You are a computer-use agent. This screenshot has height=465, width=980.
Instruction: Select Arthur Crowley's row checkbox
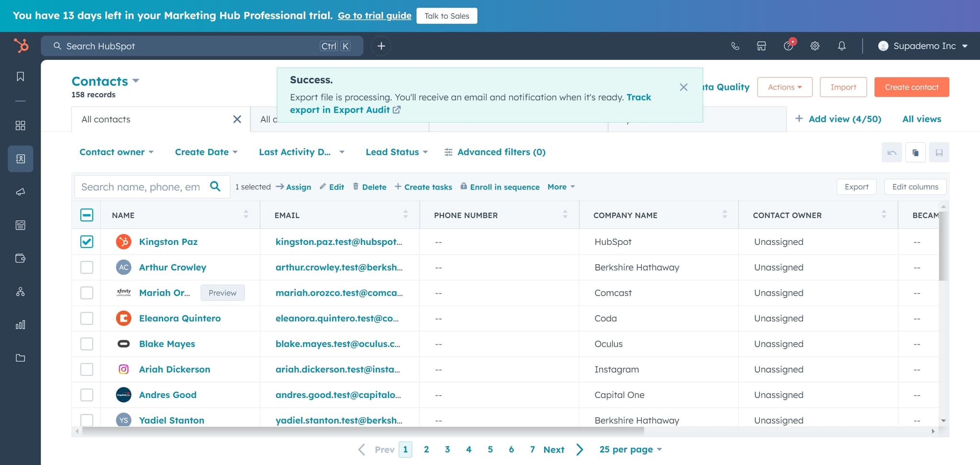pyautogui.click(x=87, y=267)
